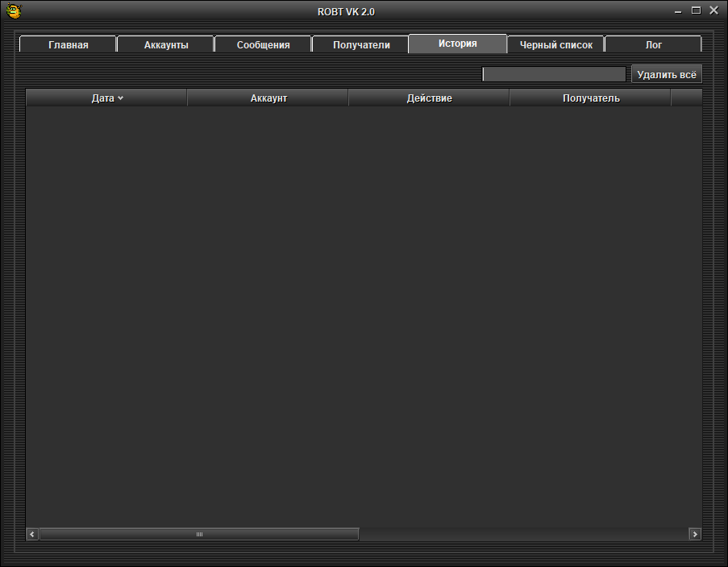Click the Получатель column header
728x567 pixels.
(x=591, y=98)
